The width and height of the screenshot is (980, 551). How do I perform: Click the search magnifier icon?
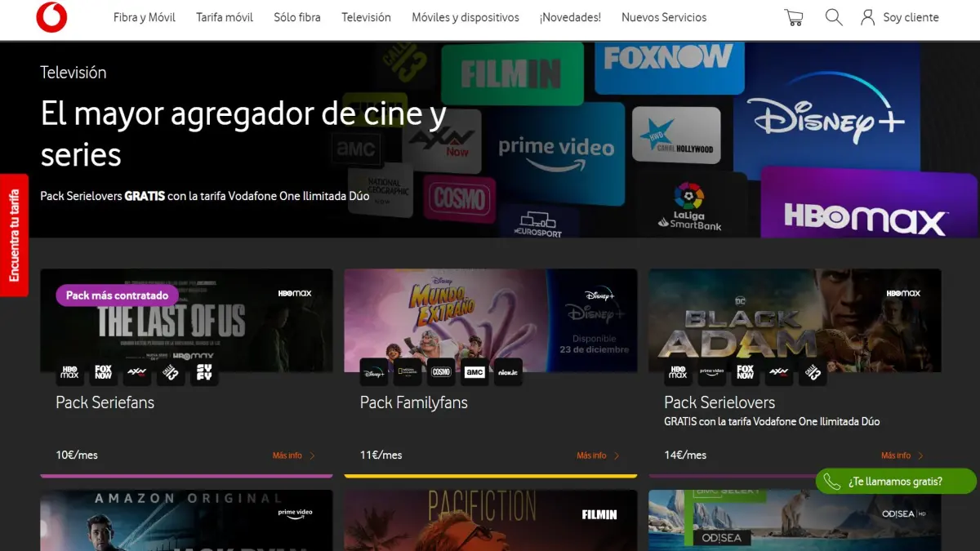(833, 17)
